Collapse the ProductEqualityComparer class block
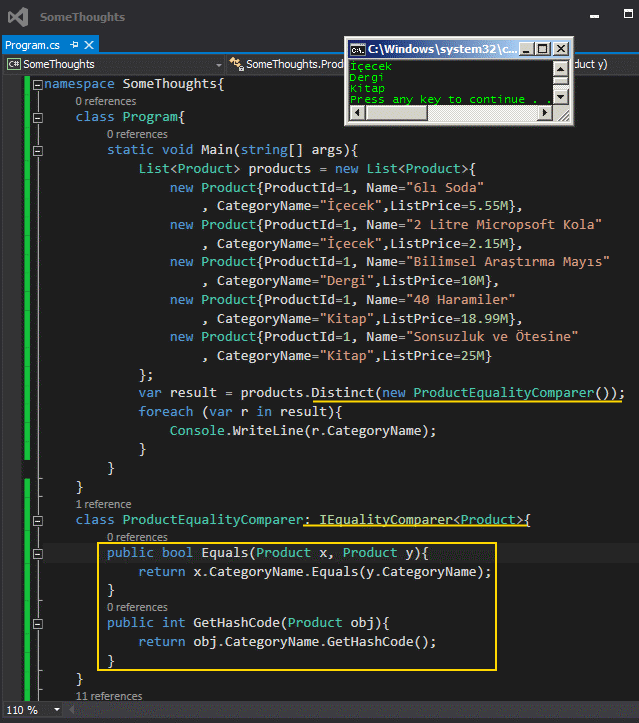 click(37, 520)
